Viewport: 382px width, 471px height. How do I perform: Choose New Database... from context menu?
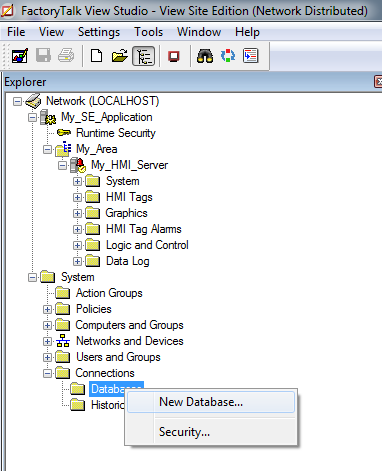point(211,402)
